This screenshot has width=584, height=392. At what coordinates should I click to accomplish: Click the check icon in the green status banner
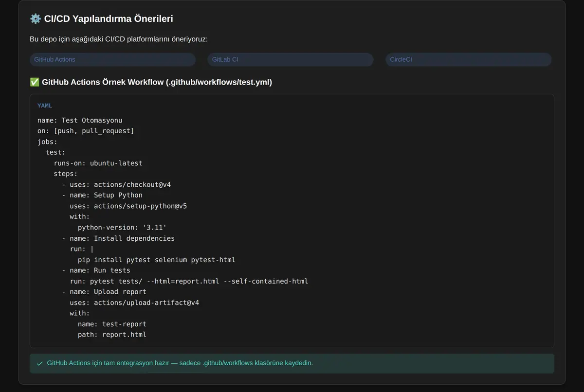pyautogui.click(x=40, y=363)
